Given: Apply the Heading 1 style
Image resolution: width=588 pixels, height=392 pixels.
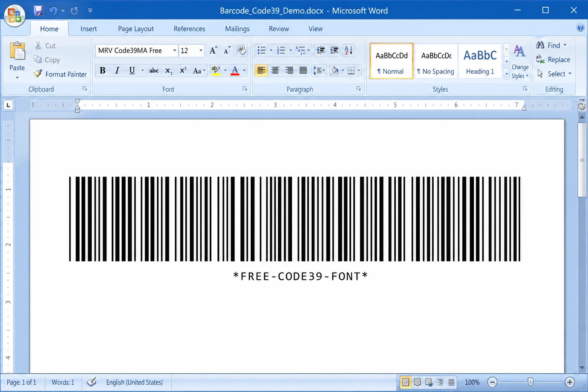Looking at the screenshot, I should coord(480,61).
